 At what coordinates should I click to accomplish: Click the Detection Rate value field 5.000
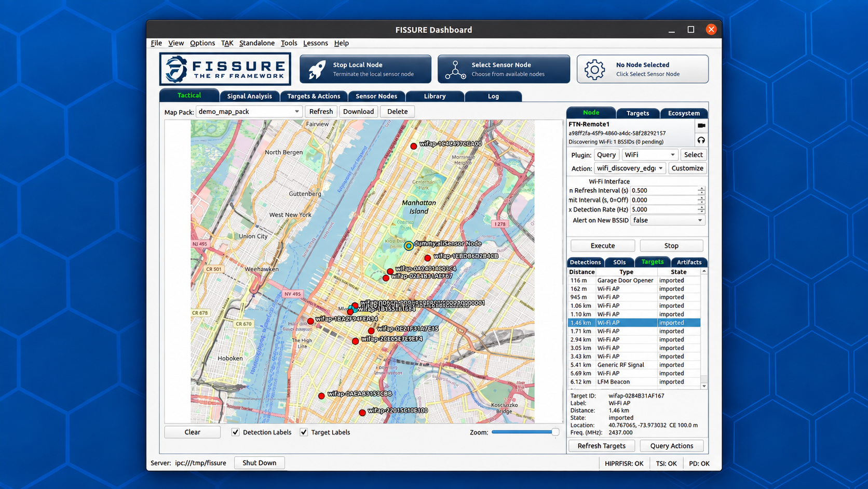(664, 209)
